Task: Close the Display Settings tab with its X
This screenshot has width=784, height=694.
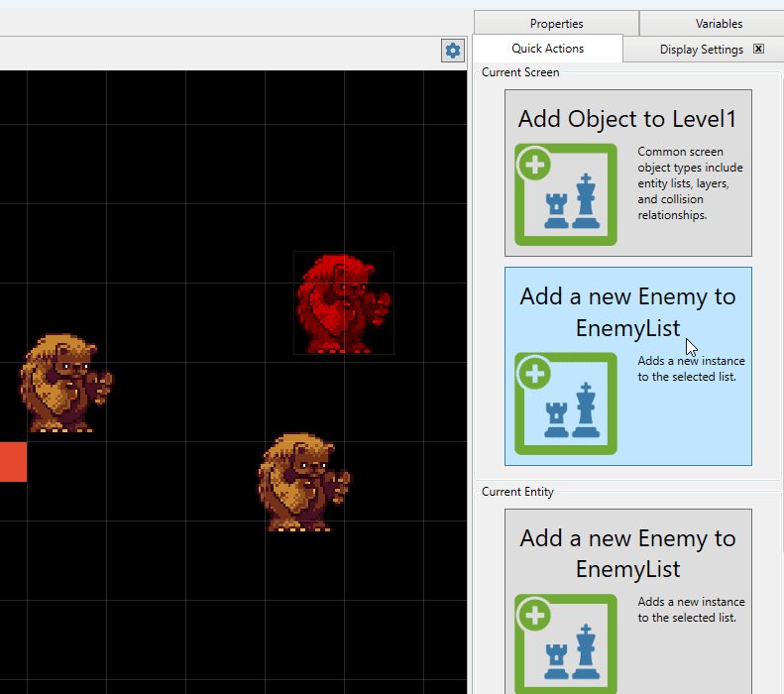Action: pos(758,49)
